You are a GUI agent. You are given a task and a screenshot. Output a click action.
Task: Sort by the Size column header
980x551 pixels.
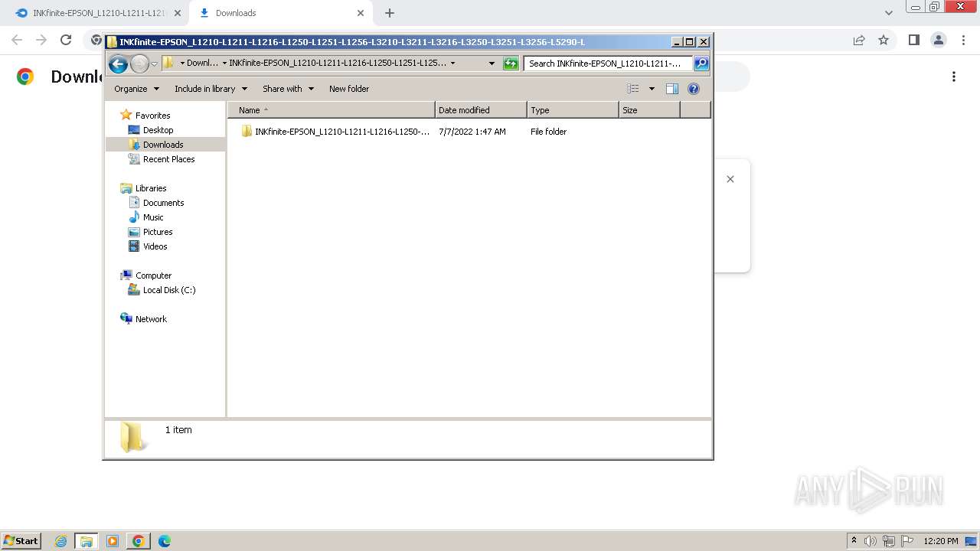[x=649, y=110]
